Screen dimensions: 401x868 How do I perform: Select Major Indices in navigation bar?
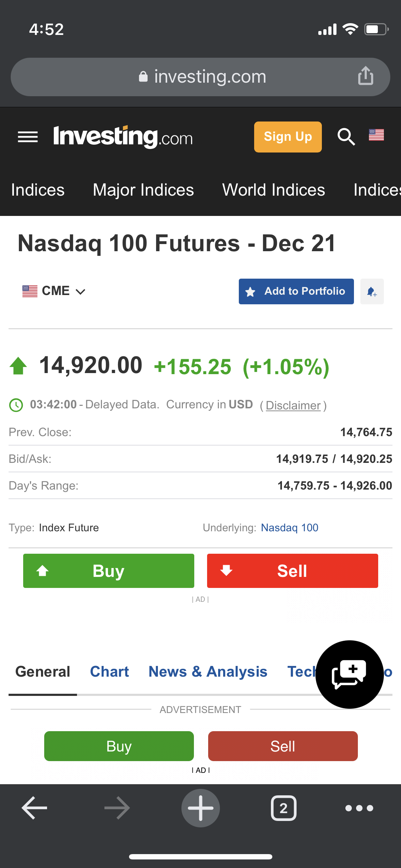pyautogui.click(x=143, y=190)
